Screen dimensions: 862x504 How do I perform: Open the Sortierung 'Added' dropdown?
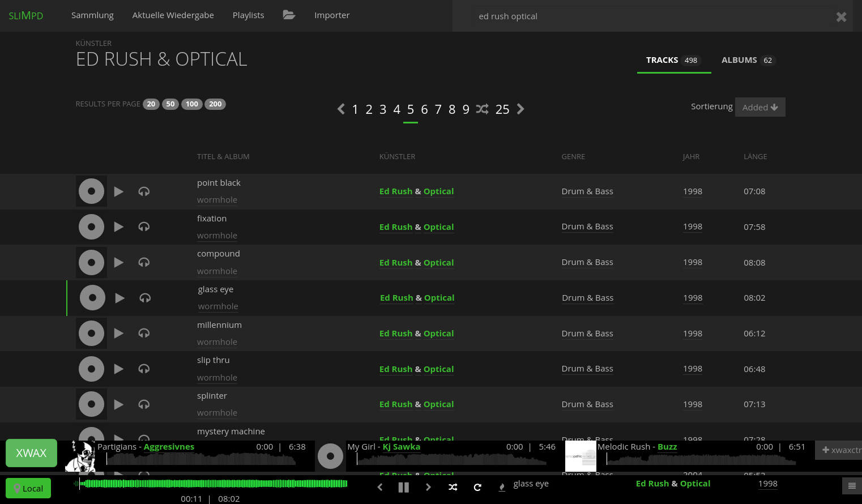pos(759,108)
